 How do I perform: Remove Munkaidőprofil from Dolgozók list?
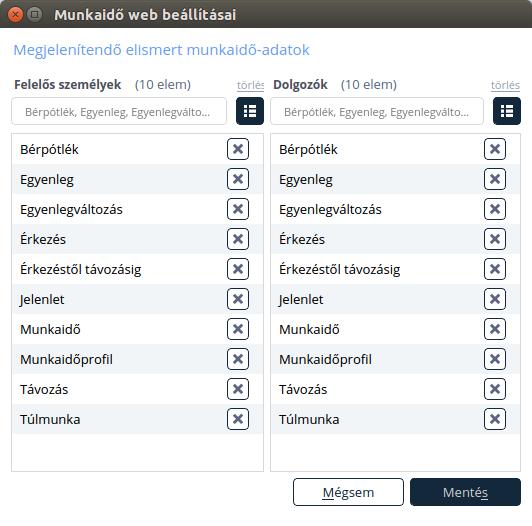[495, 359]
